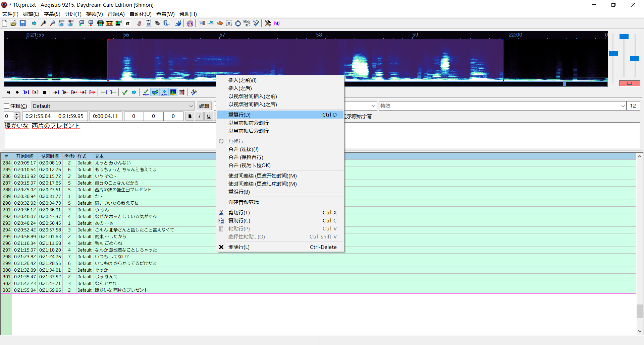Expand the 特效 effect dropdown arrow

pyautogui.click(x=623, y=106)
